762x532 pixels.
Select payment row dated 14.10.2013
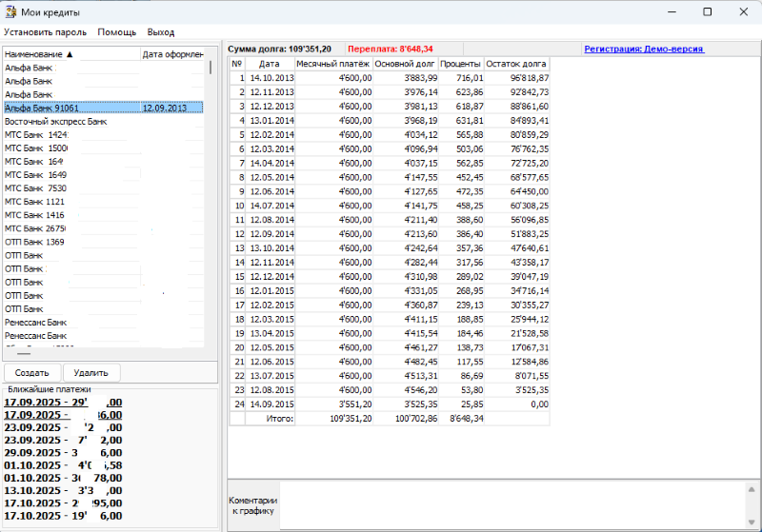click(271, 77)
